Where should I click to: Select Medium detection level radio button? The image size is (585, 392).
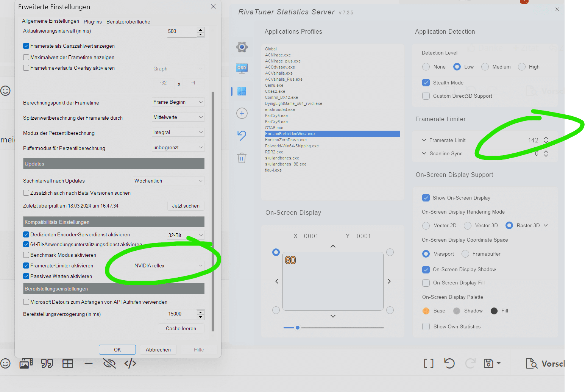pos(485,67)
